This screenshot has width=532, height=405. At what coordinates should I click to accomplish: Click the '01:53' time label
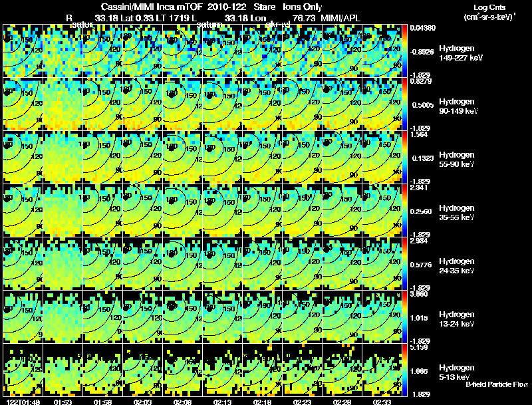click(x=63, y=402)
